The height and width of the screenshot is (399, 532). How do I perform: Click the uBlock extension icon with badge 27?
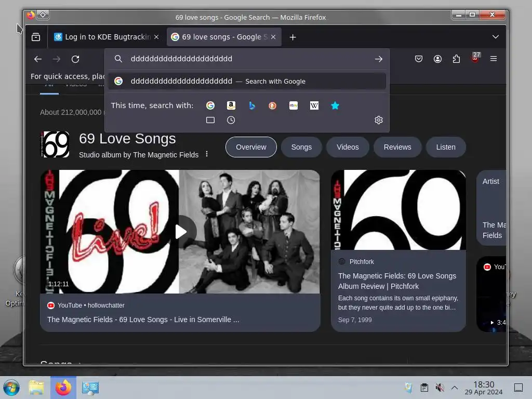pyautogui.click(x=475, y=58)
